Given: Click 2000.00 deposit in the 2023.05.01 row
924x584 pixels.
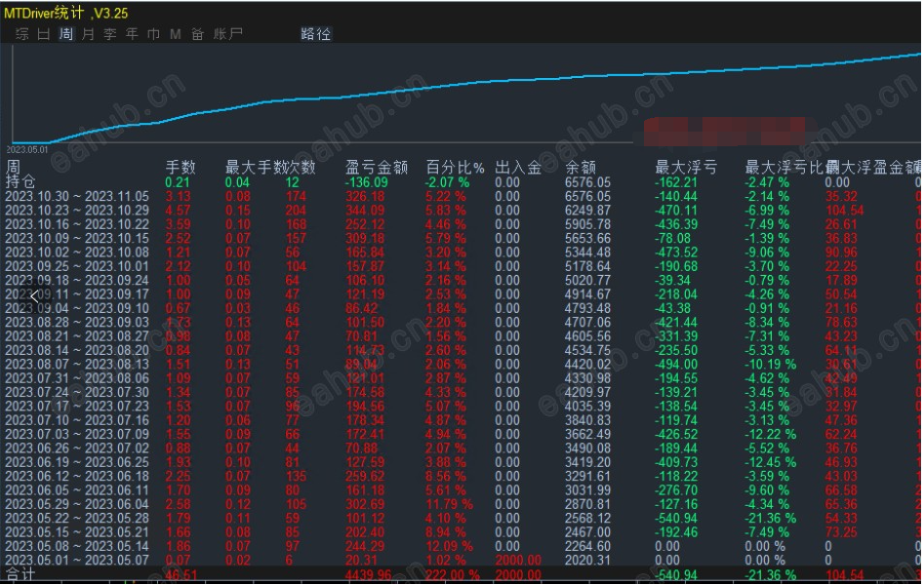Looking at the screenshot, I should (518, 560).
